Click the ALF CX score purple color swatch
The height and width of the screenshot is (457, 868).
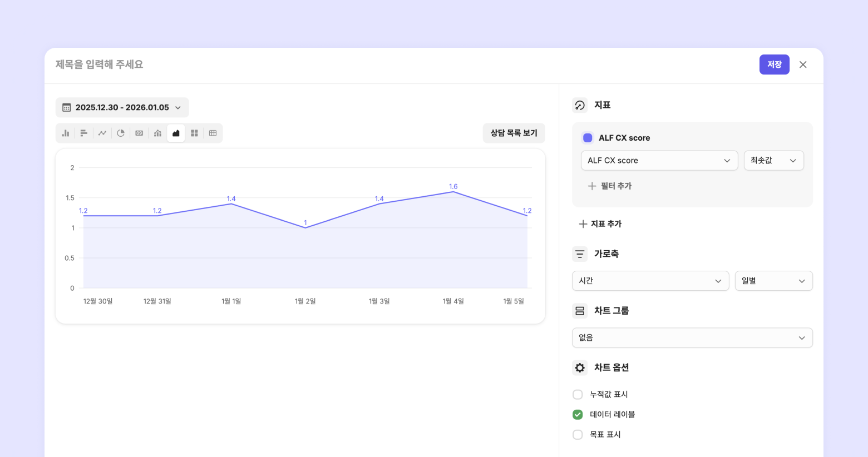pos(588,138)
